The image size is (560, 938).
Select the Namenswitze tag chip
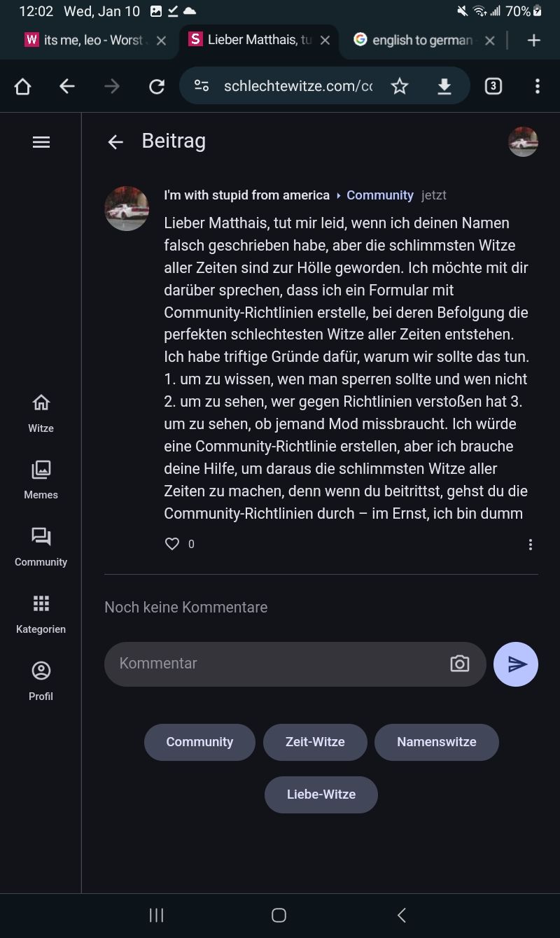[437, 742]
